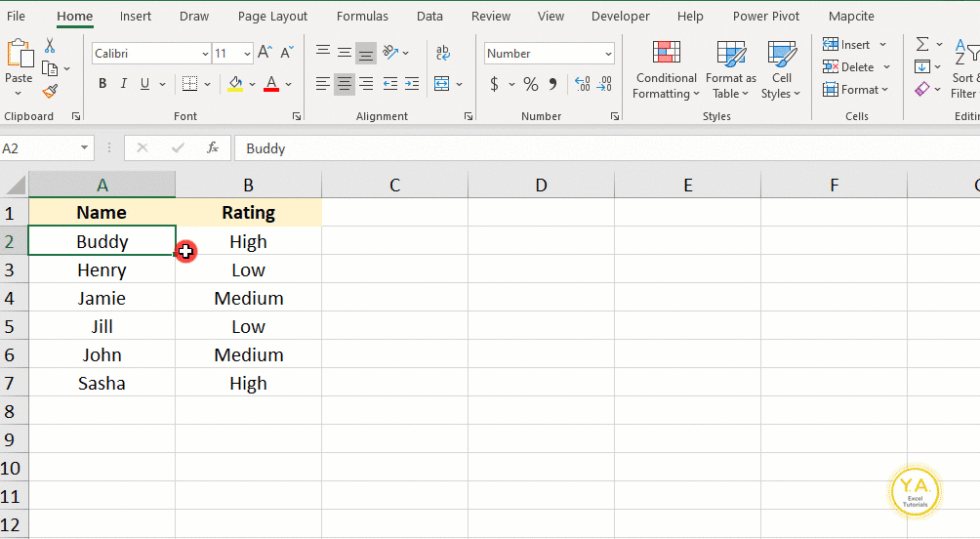
Task: Switch to the Formulas tab
Action: (362, 17)
